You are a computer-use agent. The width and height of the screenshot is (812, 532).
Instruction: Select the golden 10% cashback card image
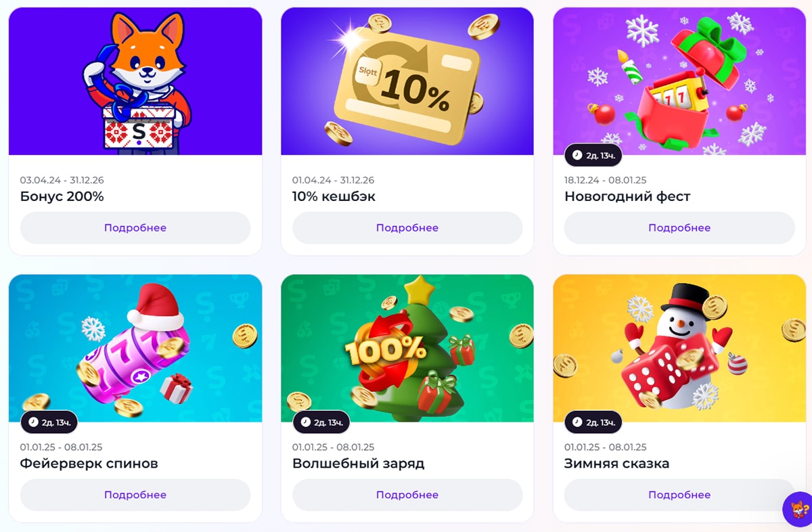coord(407,81)
